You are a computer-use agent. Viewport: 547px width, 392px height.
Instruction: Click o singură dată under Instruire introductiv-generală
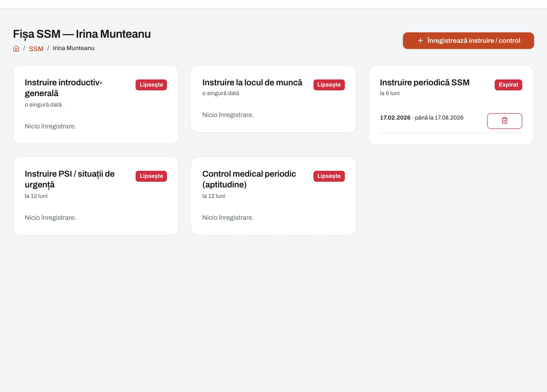43,105
